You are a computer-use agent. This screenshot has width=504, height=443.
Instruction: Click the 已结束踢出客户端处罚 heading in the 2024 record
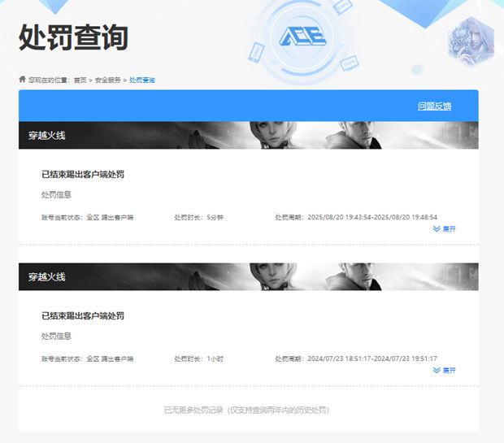point(83,315)
